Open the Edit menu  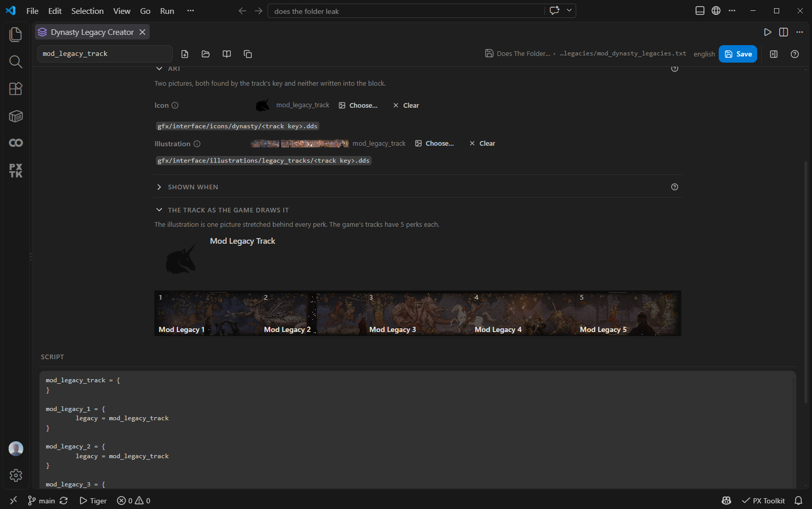click(x=55, y=11)
